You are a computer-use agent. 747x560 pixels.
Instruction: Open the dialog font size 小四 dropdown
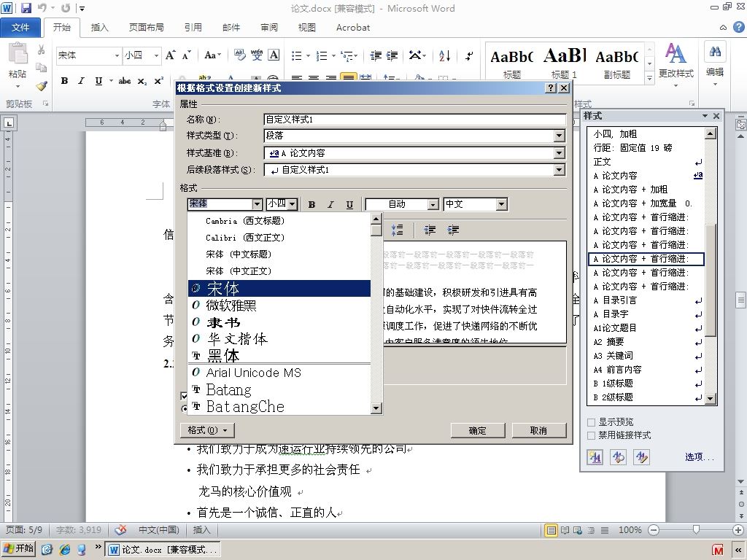pyautogui.click(x=293, y=204)
